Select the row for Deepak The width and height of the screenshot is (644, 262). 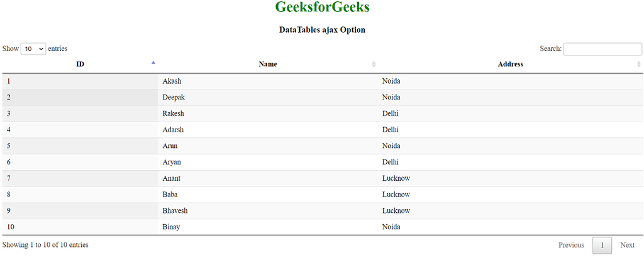tap(174, 98)
